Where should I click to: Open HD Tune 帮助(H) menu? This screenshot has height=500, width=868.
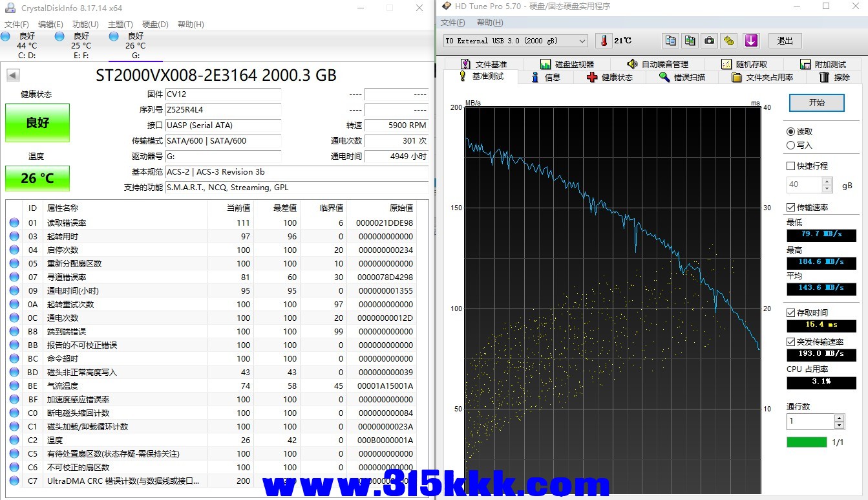pyautogui.click(x=490, y=22)
